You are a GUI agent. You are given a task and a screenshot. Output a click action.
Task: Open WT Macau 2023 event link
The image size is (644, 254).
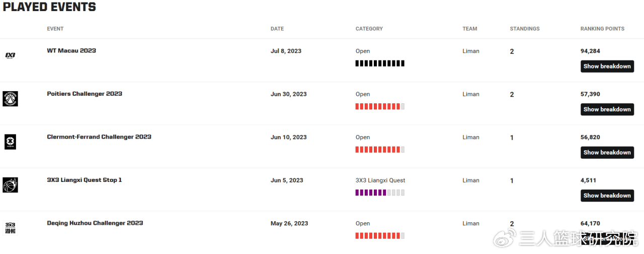(71, 51)
